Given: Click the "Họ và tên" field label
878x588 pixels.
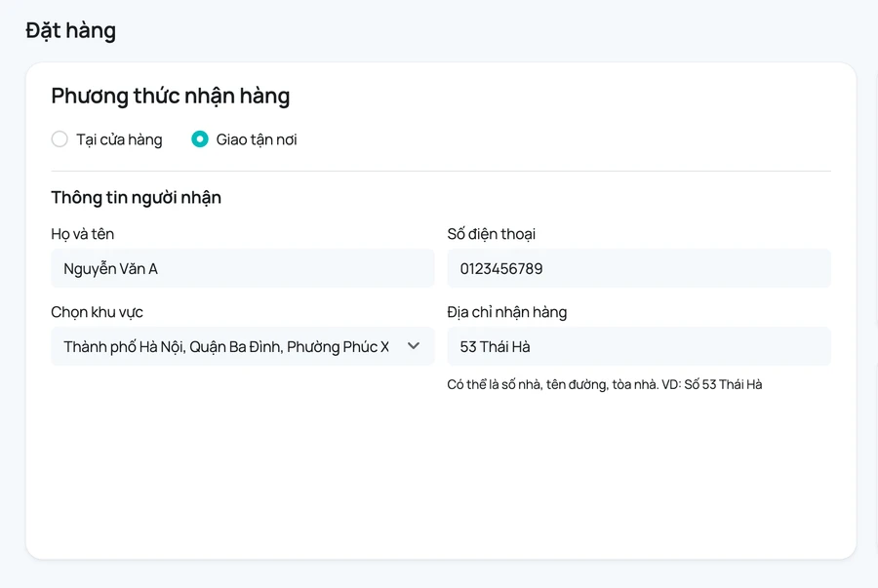Looking at the screenshot, I should tap(82, 234).
